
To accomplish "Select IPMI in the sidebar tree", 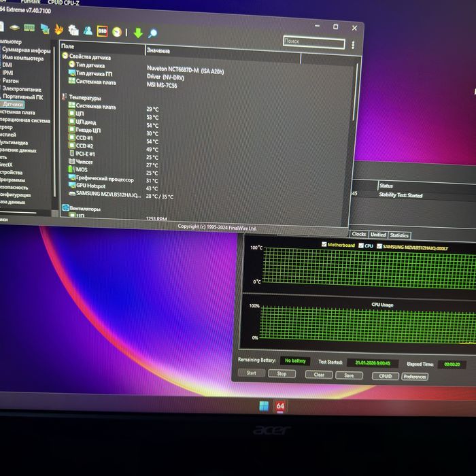I will tap(7, 73).
